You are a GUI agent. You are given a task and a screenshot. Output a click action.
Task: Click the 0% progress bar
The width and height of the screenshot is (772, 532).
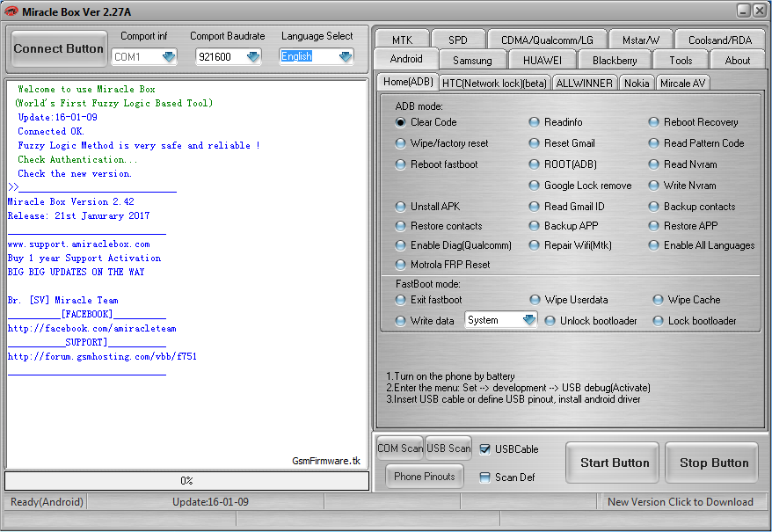[186, 481]
